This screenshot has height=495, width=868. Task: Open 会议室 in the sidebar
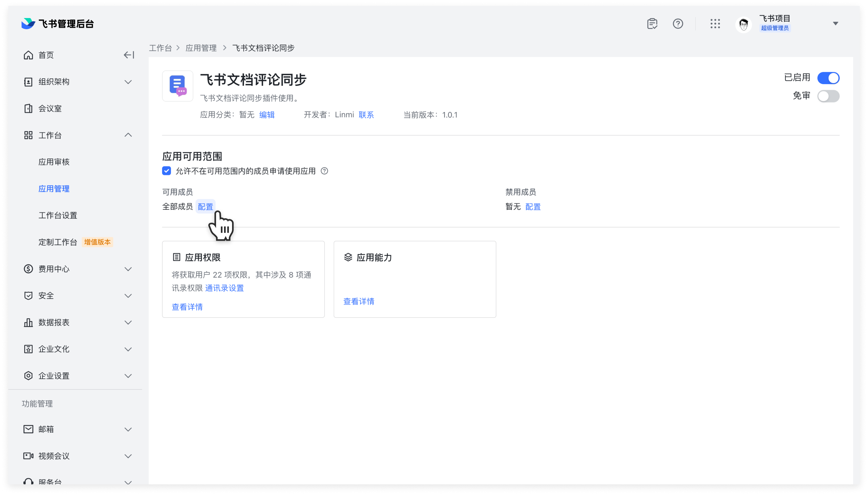(x=50, y=108)
